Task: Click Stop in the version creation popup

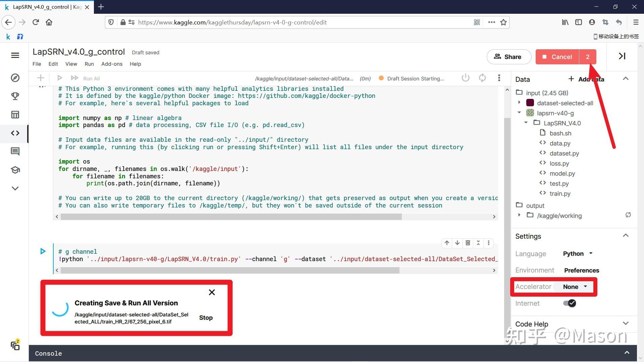Action: 206,318
